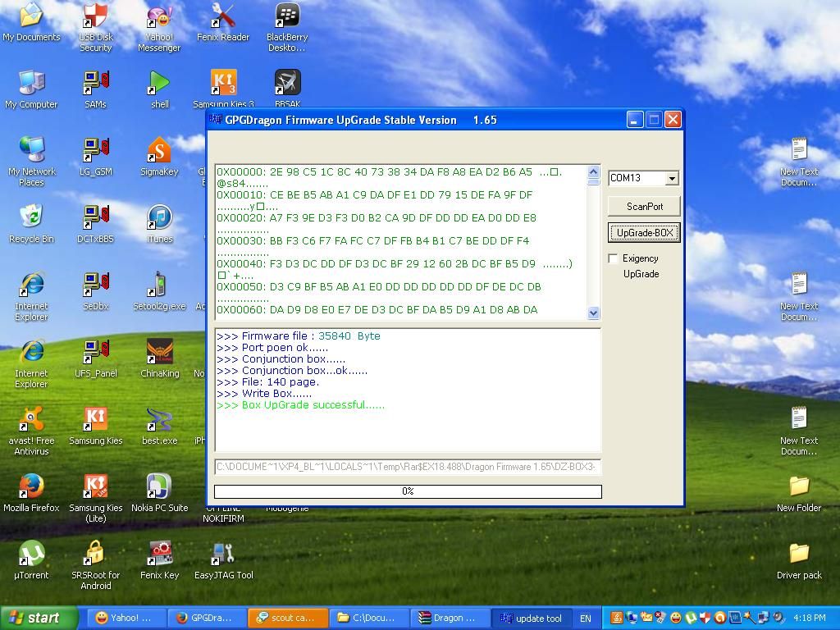
Task: Select the SeDbx desktop shortcut
Action: 95,291
